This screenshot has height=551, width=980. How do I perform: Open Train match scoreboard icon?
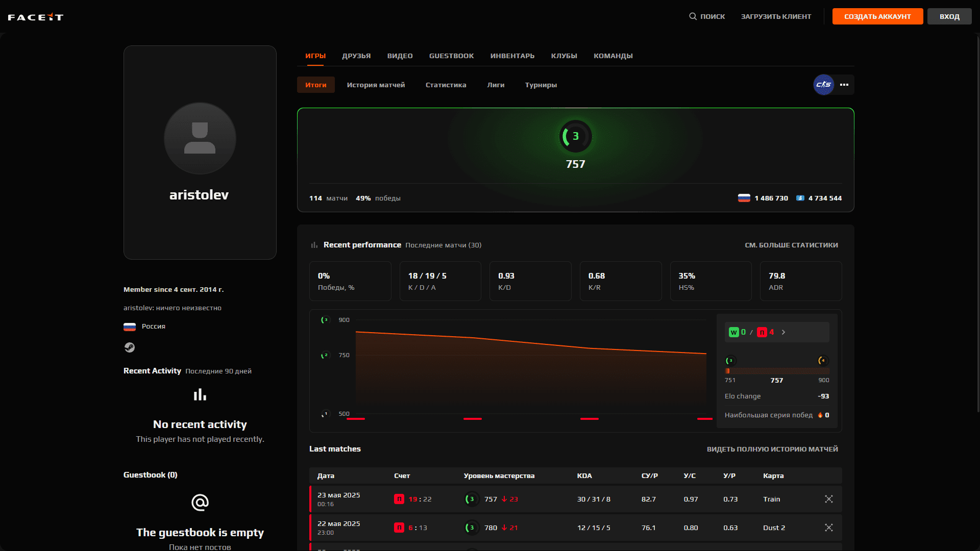[x=828, y=499]
